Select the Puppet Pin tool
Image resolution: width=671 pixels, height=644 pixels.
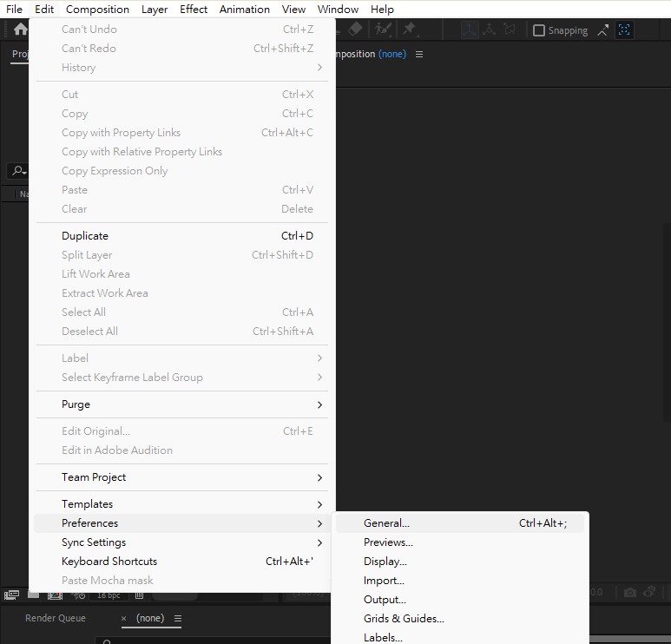click(x=409, y=30)
